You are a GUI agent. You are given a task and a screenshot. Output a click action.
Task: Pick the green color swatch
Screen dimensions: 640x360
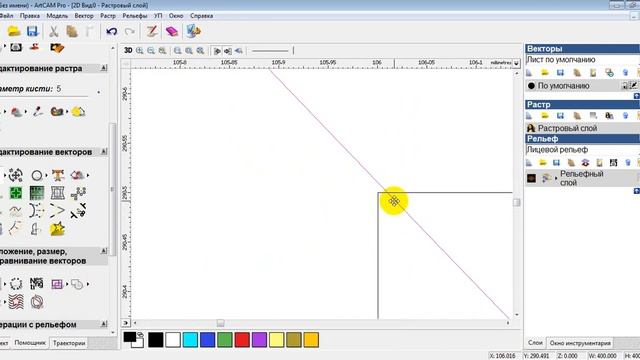tap(225, 340)
